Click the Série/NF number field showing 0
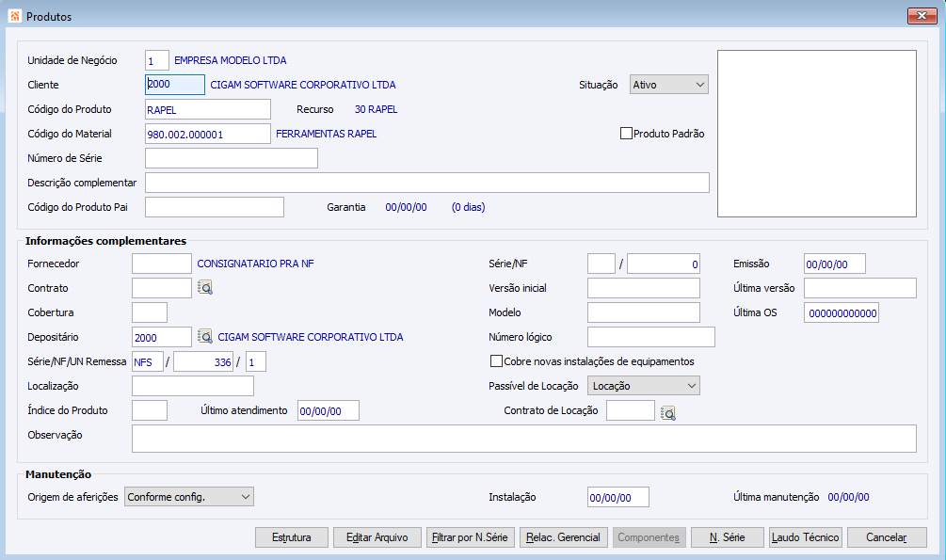This screenshot has height=560, width=946. click(x=664, y=264)
